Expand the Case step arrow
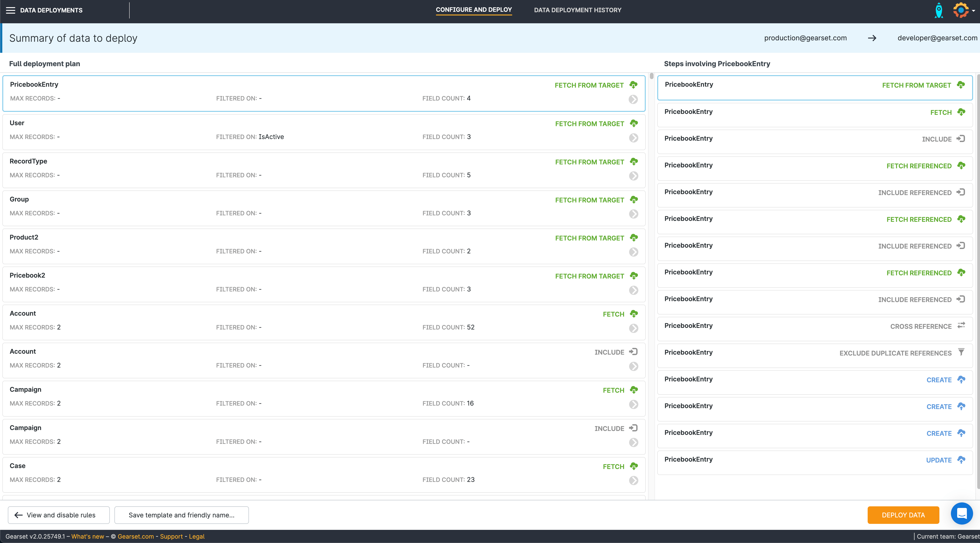The height and width of the screenshot is (543, 980). (633, 481)
